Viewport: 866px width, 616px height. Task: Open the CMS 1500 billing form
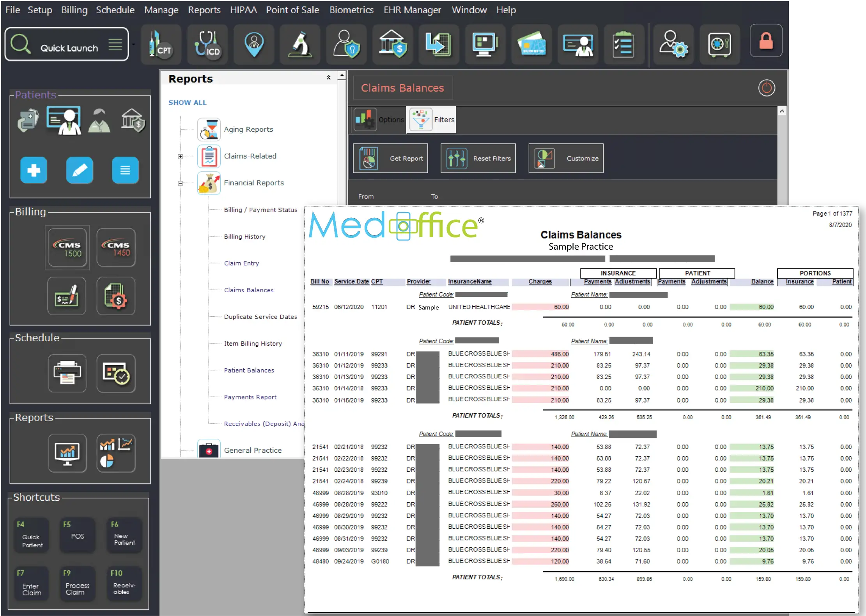click(67, 248)
